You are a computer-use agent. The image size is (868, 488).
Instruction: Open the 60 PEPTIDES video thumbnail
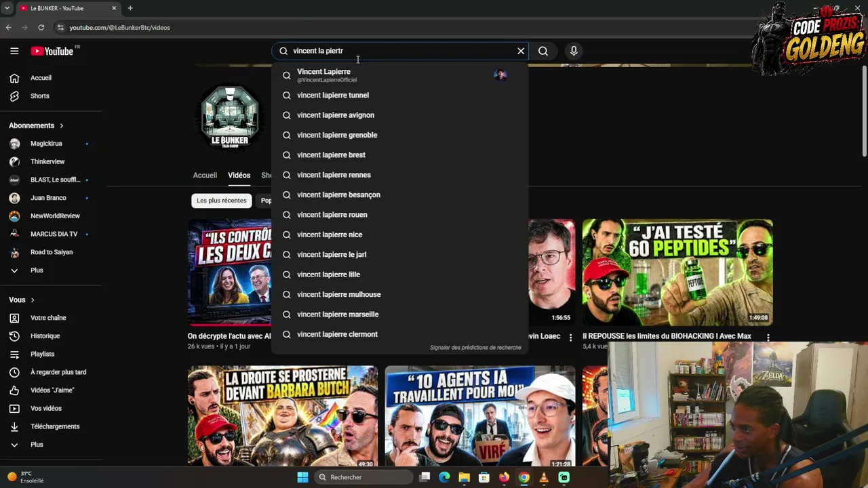coord(677,272)
